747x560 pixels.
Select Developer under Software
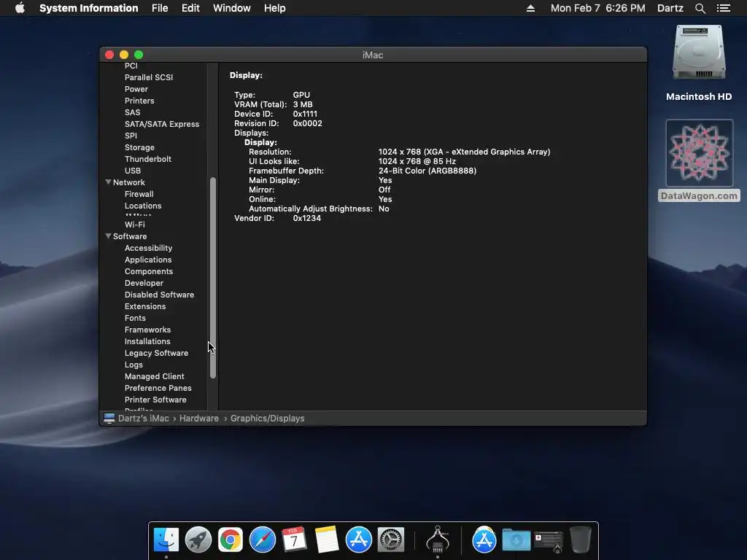pos(144,283)
